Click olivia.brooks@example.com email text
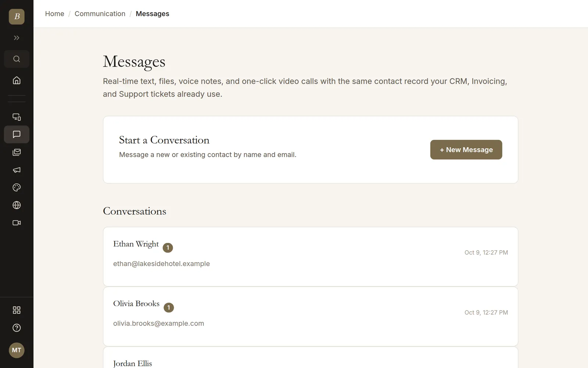The width and height of the screenshot is (588, 368). coord(158,323)
